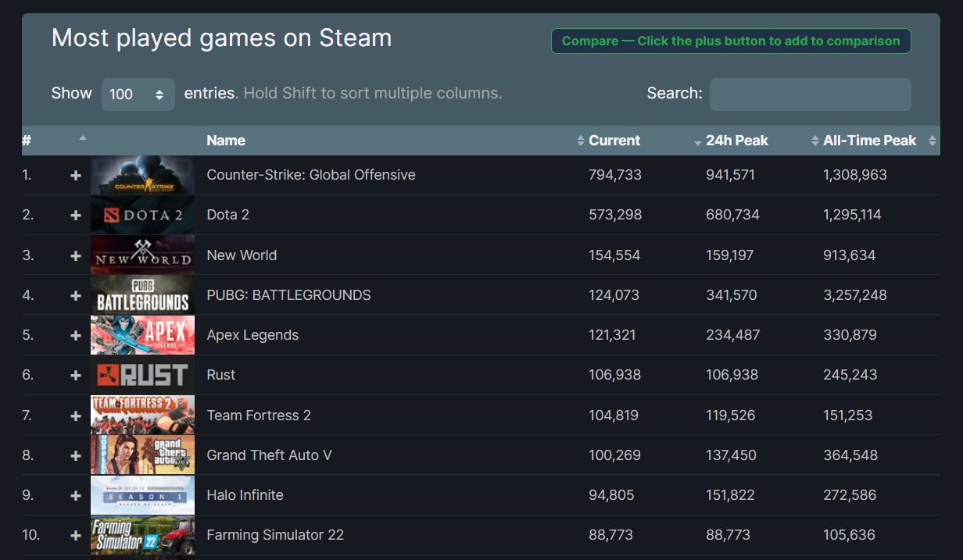Click the all-time peak value 245,243
This screenshot has height=560, width=963.
(x=850, y=375)
